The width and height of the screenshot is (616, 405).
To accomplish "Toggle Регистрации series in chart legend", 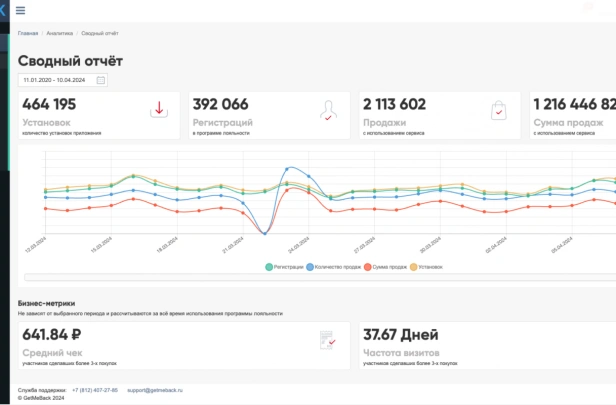I will (284, 267).
